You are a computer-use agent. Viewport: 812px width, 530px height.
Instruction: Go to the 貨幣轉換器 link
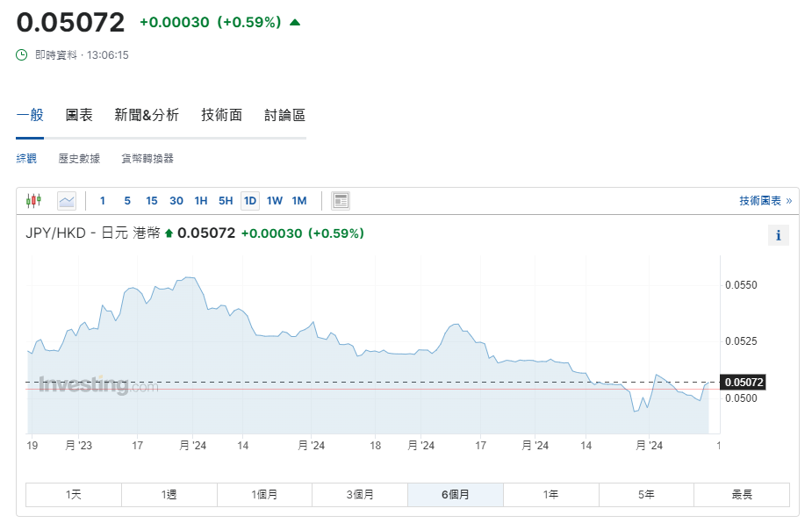[x=147, y=159]
